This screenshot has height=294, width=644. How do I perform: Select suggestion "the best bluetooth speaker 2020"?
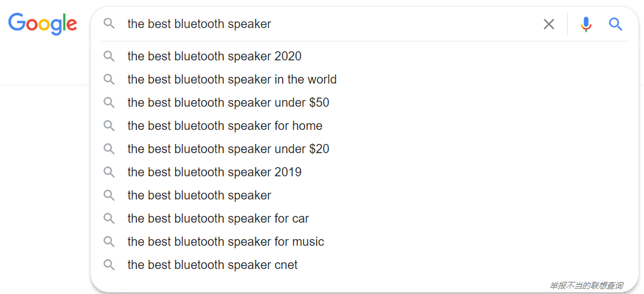364,56
